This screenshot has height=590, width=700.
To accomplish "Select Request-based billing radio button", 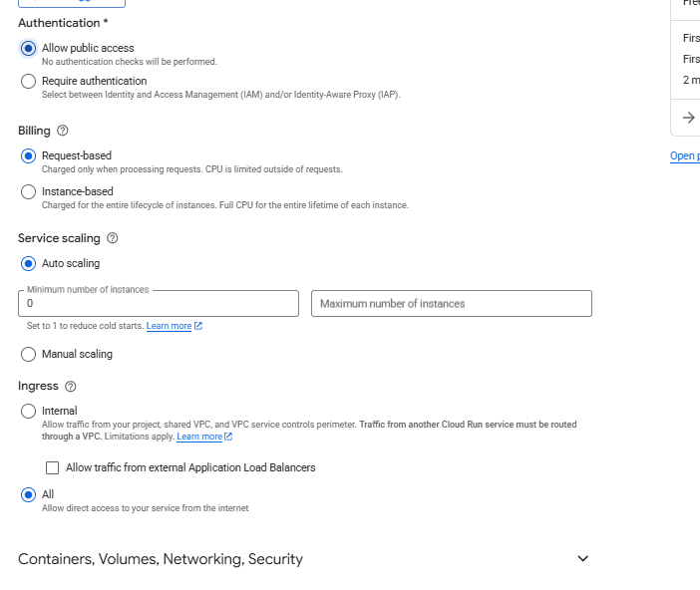I will (x=29, y=156).
